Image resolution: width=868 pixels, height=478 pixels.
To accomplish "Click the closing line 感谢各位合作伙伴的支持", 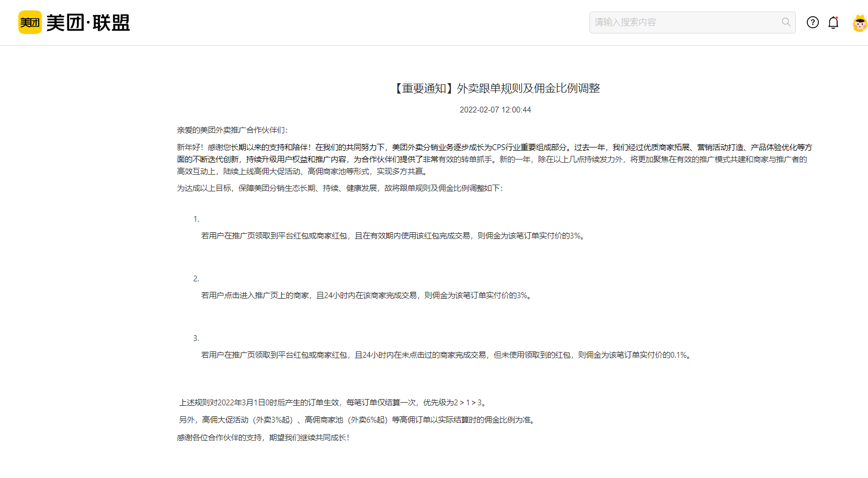I will point(263,438).
